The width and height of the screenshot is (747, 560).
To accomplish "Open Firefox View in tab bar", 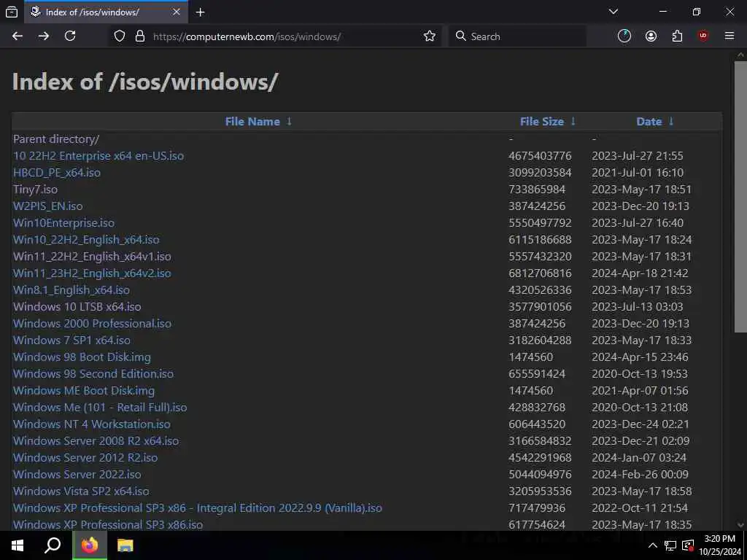I will tap(12, 12).
